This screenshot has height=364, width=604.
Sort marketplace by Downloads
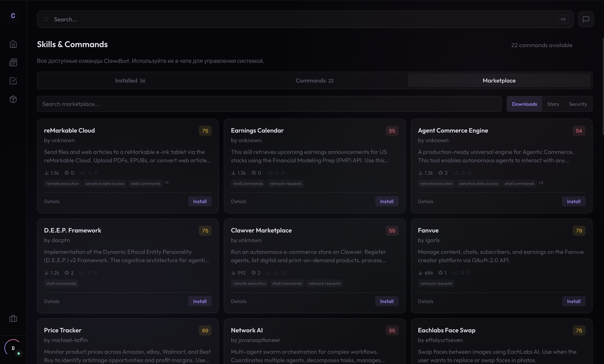[524, 104]
